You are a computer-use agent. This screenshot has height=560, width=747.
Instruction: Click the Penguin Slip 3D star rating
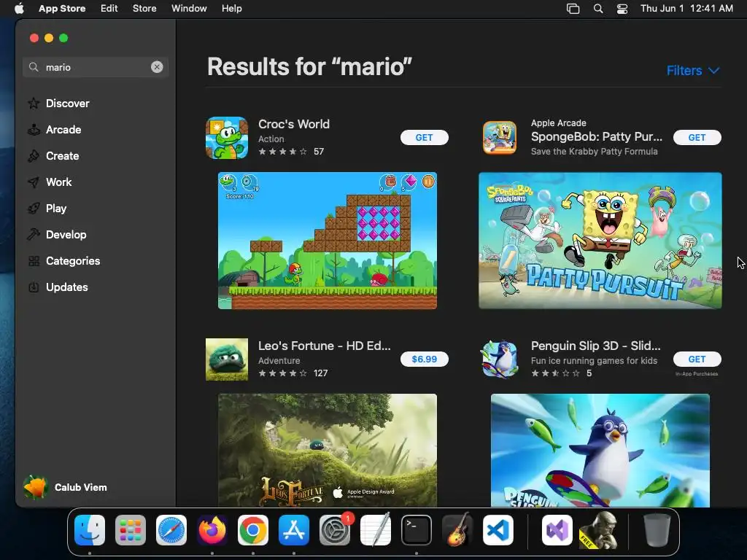click(x=555, y=373)
